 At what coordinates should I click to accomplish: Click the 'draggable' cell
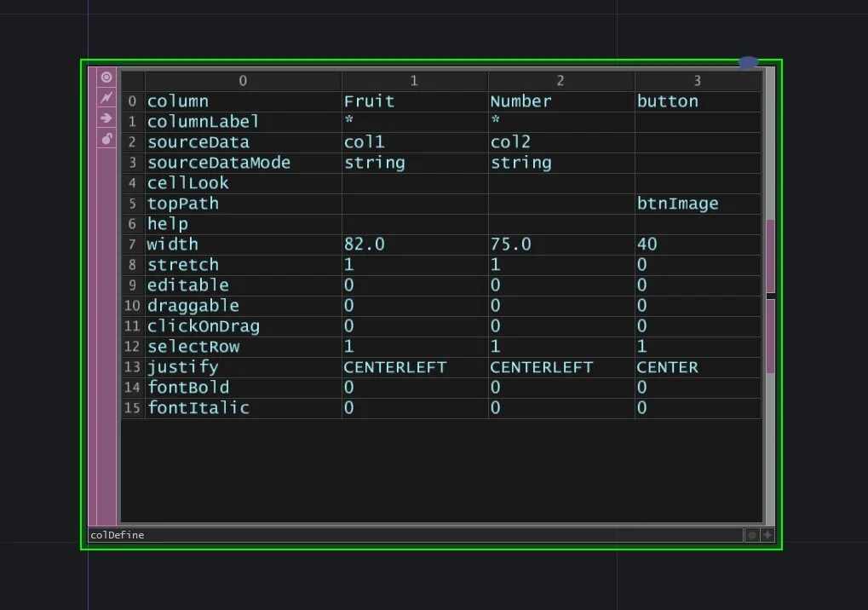coord(243,306)
